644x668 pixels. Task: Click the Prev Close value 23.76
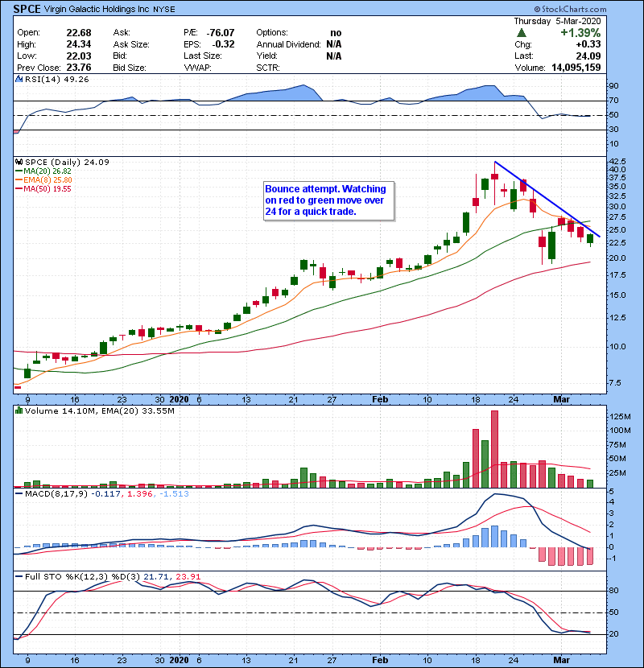click(x=79, y=68)
